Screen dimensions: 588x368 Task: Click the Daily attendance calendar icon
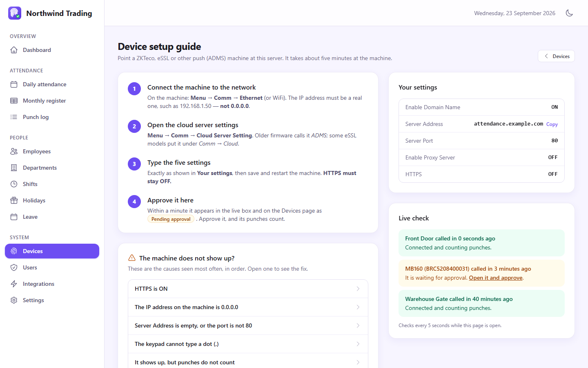14,84
